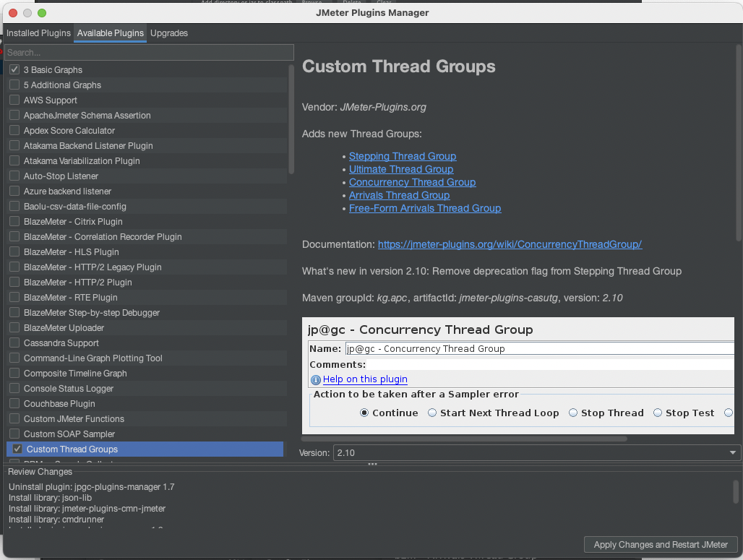Select BlazeMeter Uploader list entry
The height and width of the screenshot is (560, 743).
tap(147, 327)
